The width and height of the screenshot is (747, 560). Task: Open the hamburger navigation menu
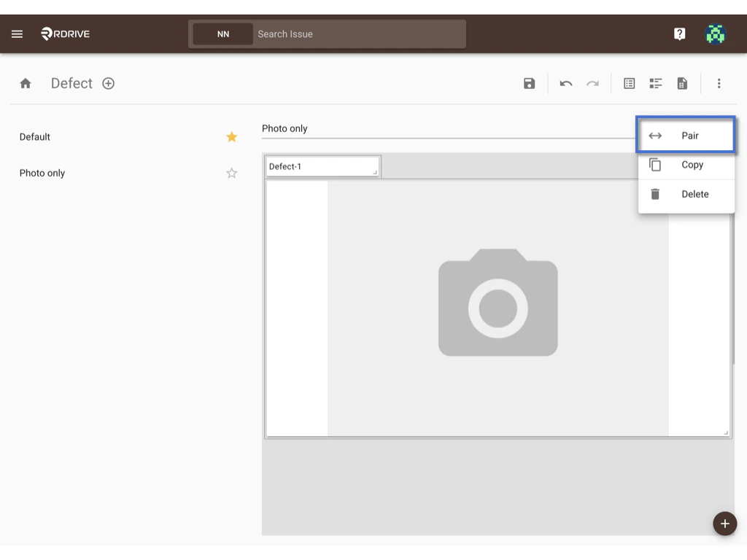click(17, 34)
